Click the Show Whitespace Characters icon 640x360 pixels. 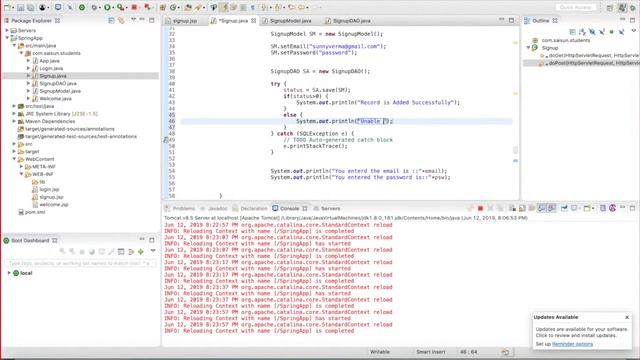pos(253,7)
